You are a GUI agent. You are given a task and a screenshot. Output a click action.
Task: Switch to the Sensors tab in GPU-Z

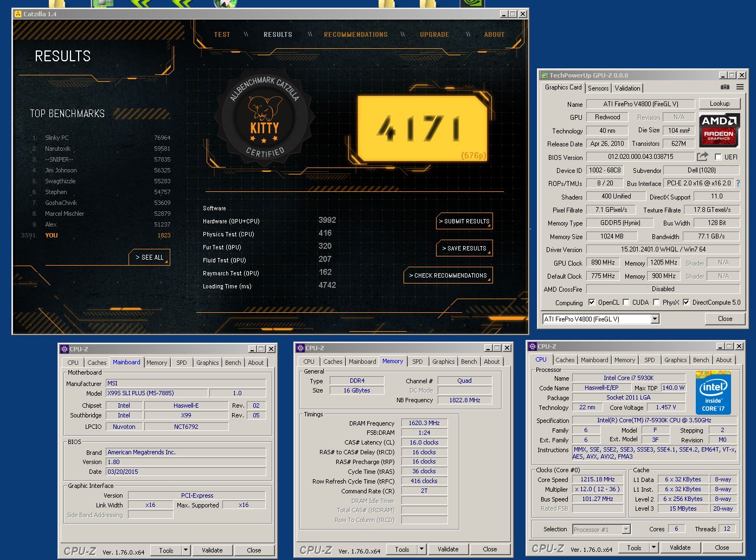(x=598, y=88)
